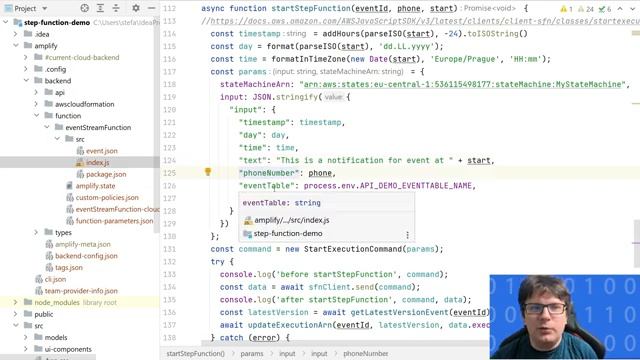Open function-parameters.json file
Viewport: 640px width, 360px height.
point(114,221)
